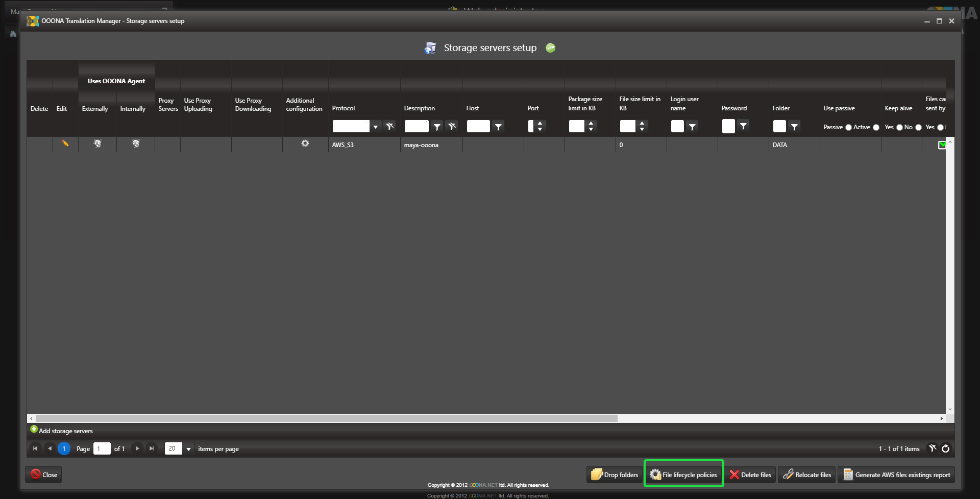Sort by the Description column header

point(420,108)
